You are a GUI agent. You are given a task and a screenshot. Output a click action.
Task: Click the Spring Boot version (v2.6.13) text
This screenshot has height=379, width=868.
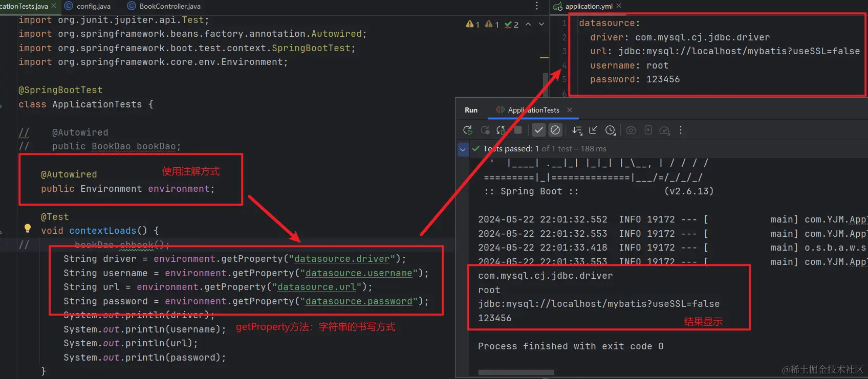click(689, 191)
